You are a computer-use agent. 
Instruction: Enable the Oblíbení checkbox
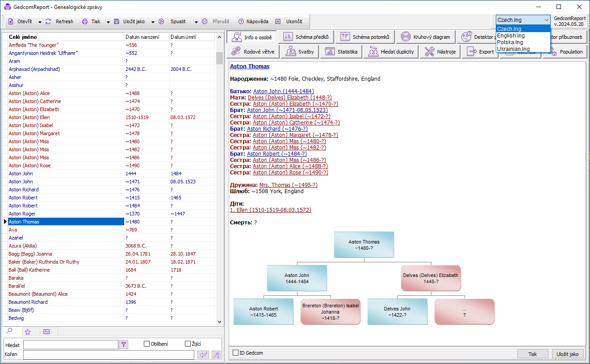pos(146,344)
